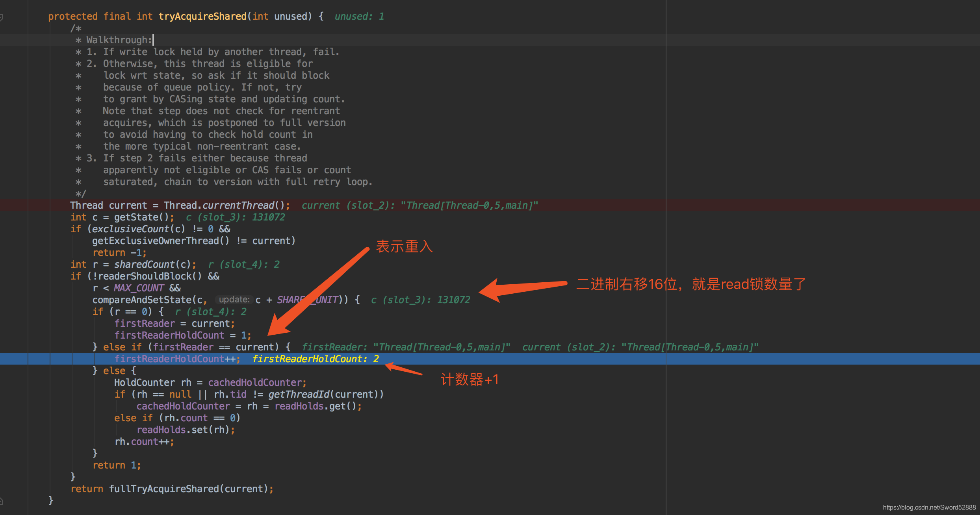The width and height of the screenshot is (980, 515).
Task: Click 'else if (firstReader == current)' condition
Action: point(191,347)
